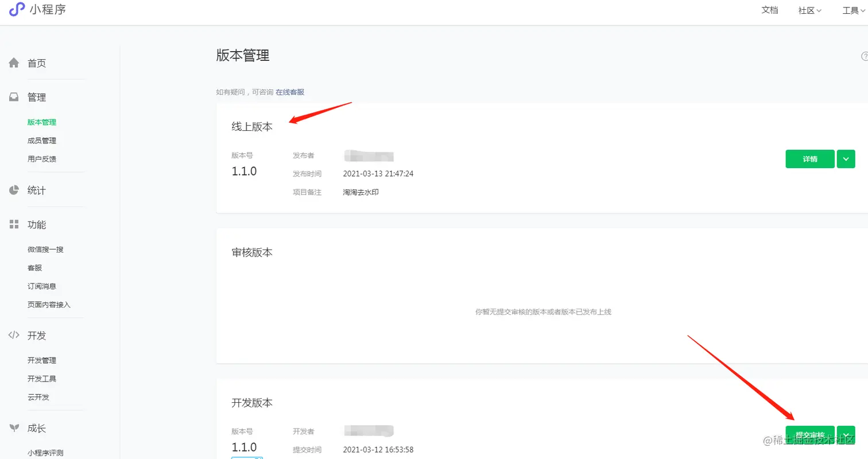This screenshot has height=459, width=868.
Task: Click the 线上版本 heading
Action: tap(252, 127)
